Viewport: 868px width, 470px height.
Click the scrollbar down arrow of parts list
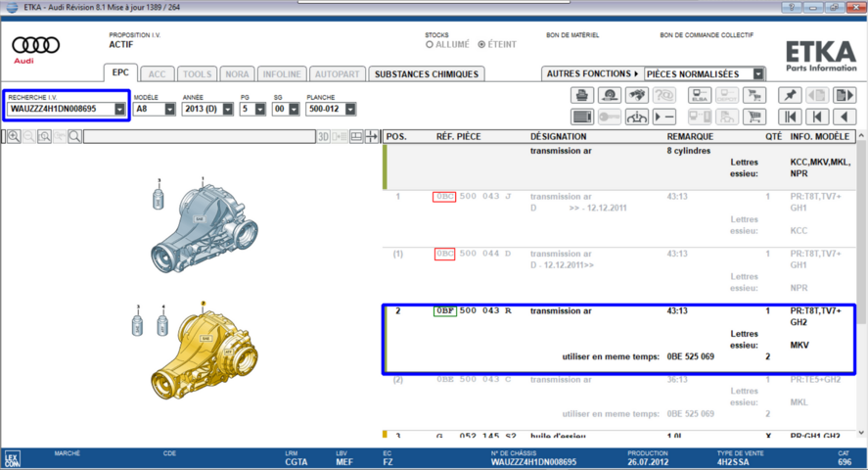(861, 433)
